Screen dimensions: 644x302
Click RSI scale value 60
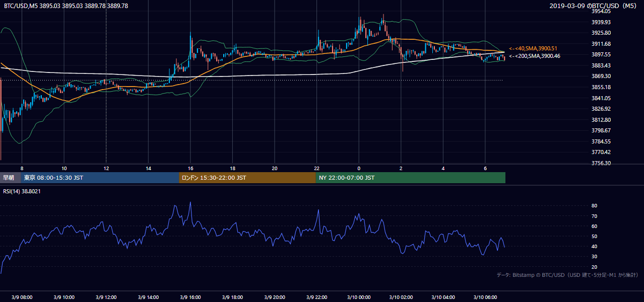(594, 226)
